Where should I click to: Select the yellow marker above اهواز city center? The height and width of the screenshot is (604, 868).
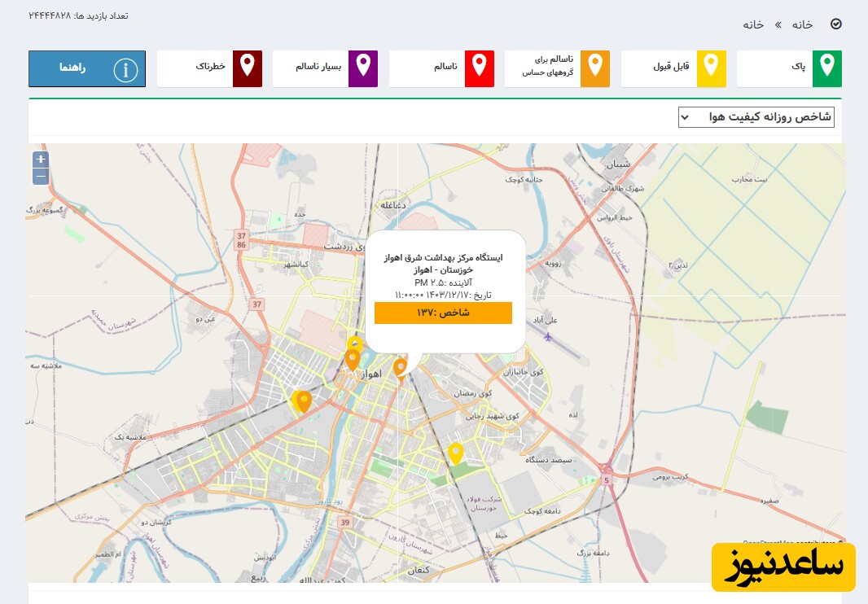click(355, 343)
